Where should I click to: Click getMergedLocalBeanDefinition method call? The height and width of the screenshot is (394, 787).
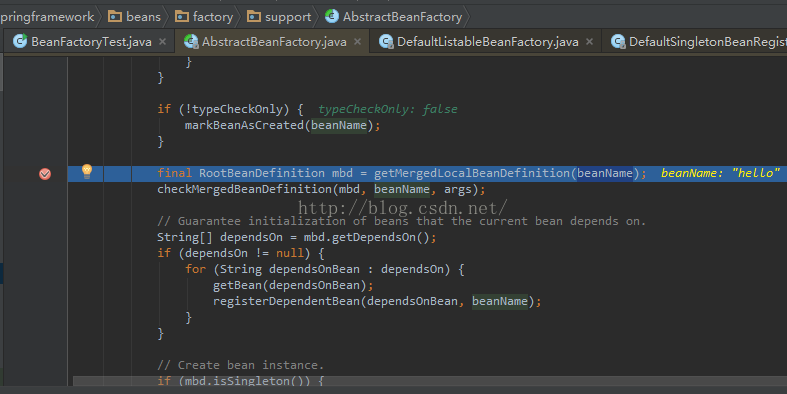pos(472,173)
